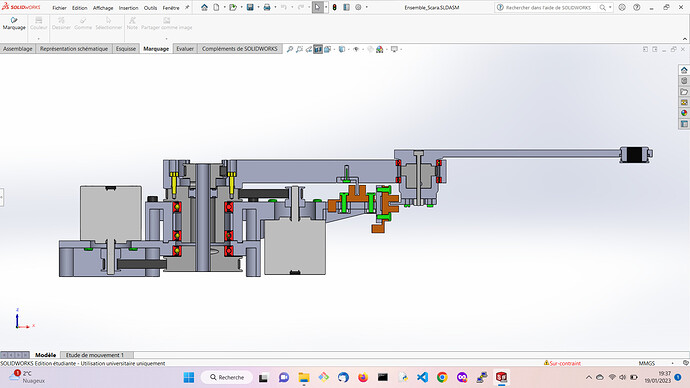Click the Zoom to Fit magnifier icon
690x388 pixels.
(290, 49)
